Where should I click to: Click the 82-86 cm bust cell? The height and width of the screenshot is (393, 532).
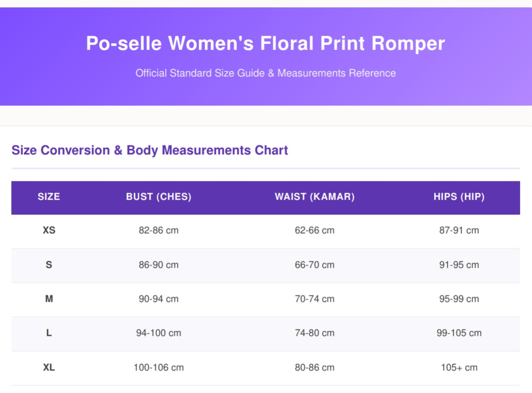[158, 230]
